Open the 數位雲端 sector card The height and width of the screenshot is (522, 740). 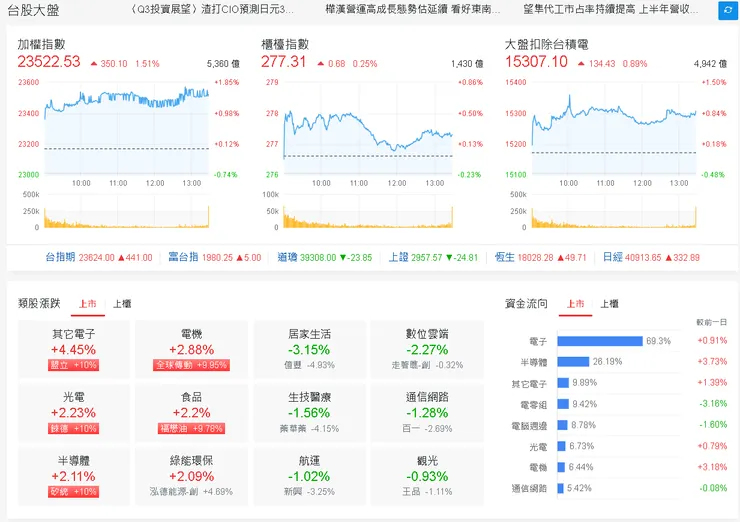click(x=427, y=349)
